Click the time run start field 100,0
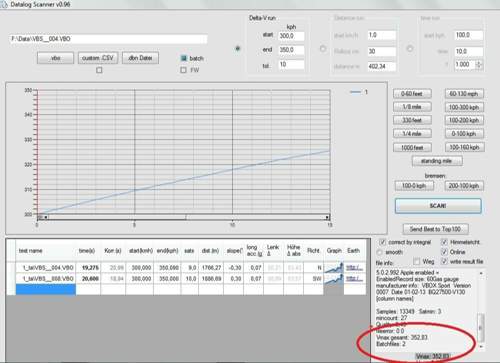Viewport: 500px width, 363px height. [x=469, y=35]
